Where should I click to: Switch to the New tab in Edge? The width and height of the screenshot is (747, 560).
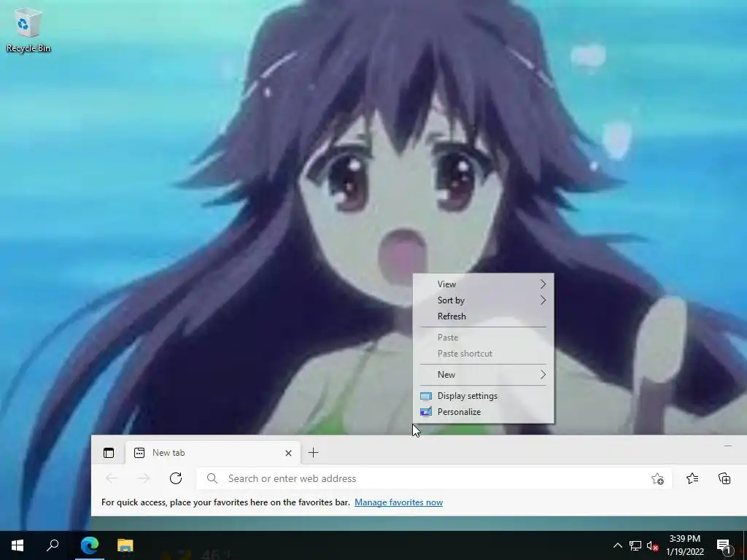coord(213,453)
